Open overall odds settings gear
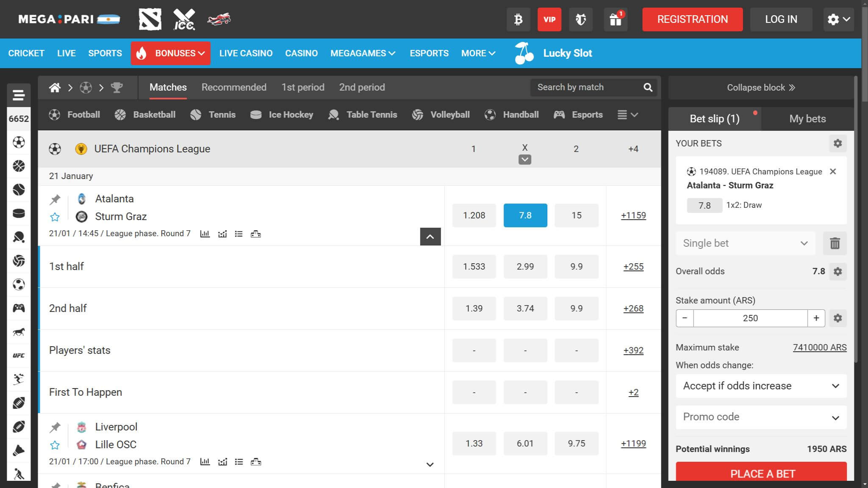This screenshot has height=488, width=868. tap(837, 271)
